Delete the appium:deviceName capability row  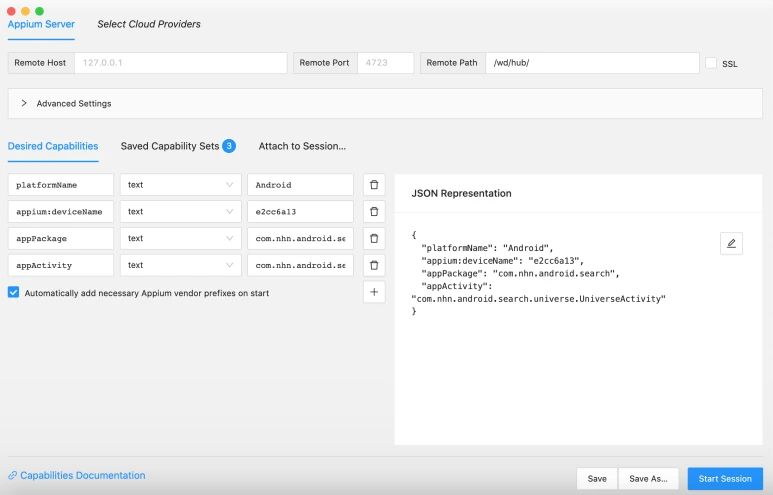[374, 212]
